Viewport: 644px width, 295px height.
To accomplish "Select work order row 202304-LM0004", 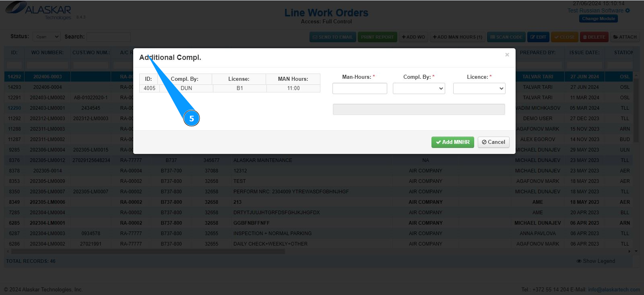I will (319, 213).
